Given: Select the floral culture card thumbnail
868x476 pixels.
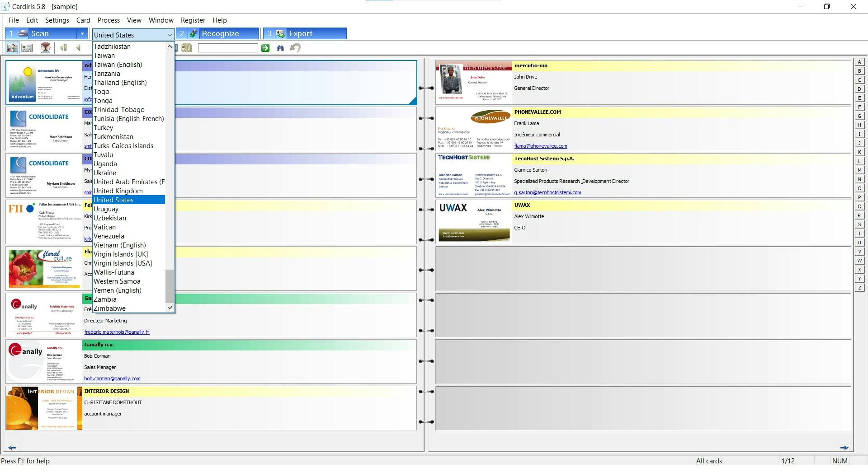Looking at the screenshot, I should tap(44, 269).
